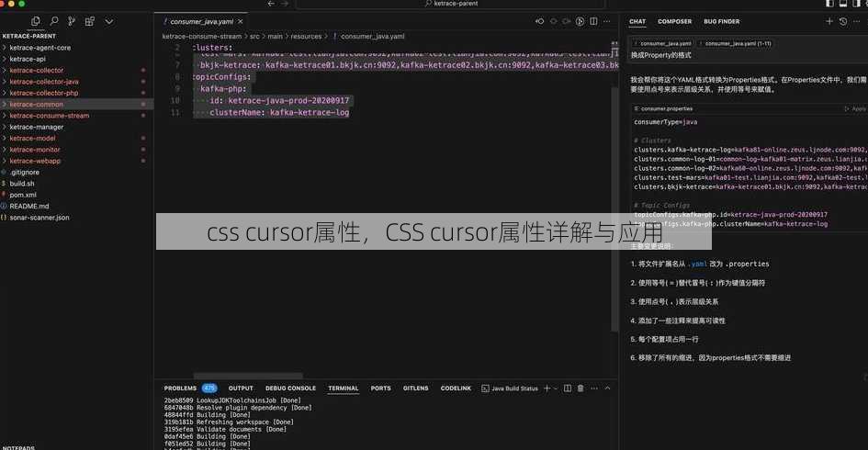Click the consumer_java.yaml context chip

click(x=663, y=43)
